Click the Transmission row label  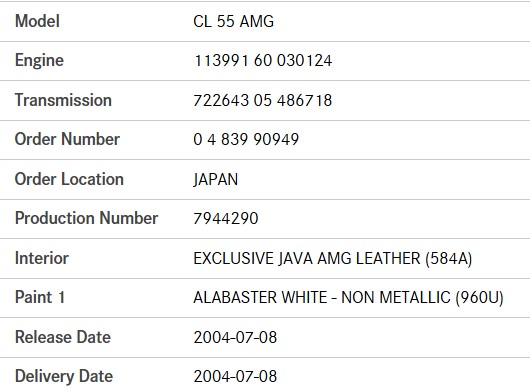63,100
